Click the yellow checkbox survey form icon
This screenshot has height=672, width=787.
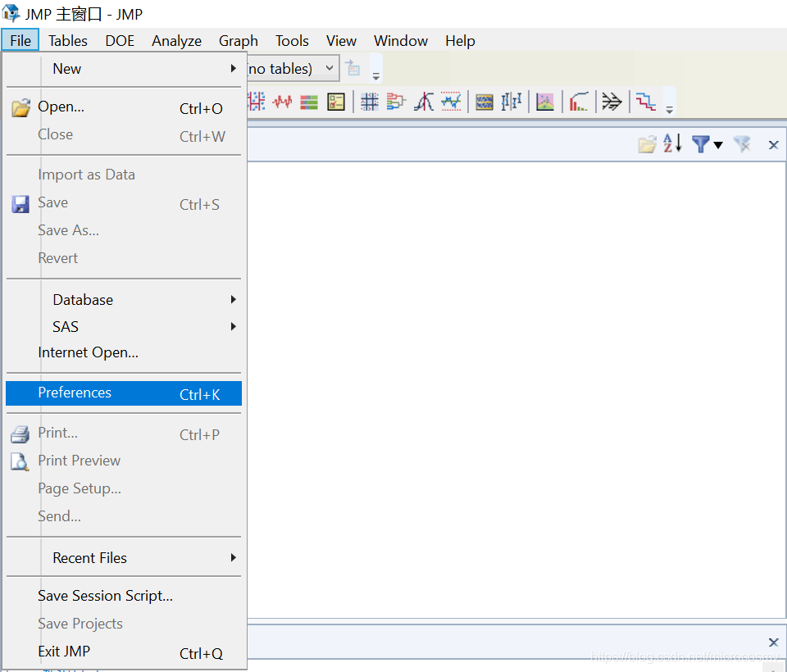pos(336,102)
